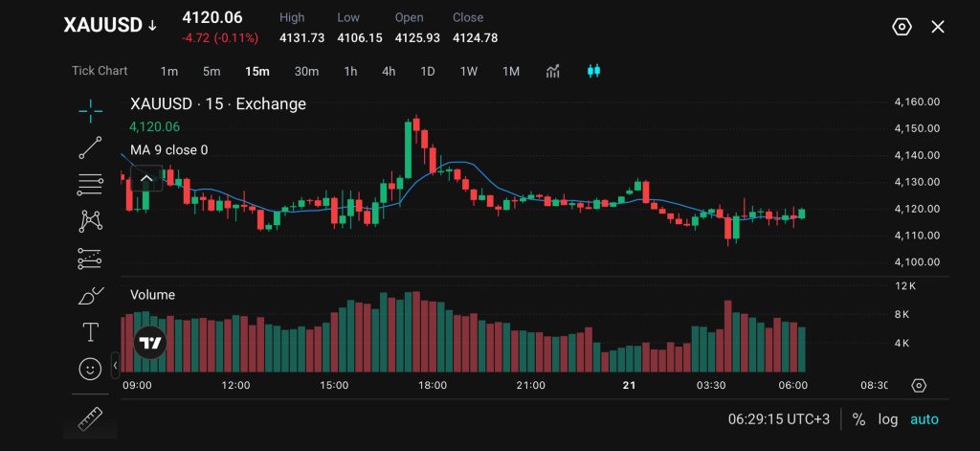This screenshot has width=980, height=451.
Task: Select the brush drawing tool
Action: [91, 295]
